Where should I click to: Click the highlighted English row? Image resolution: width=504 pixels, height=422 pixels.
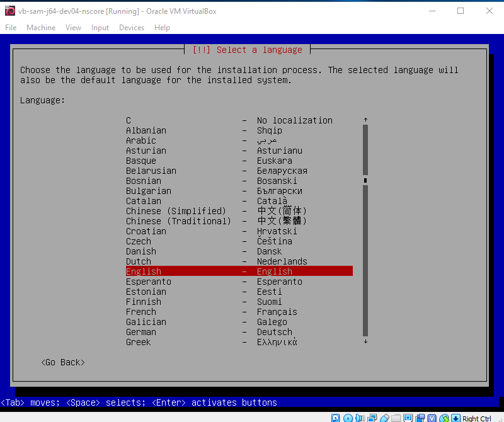click(x=239, y=271)
